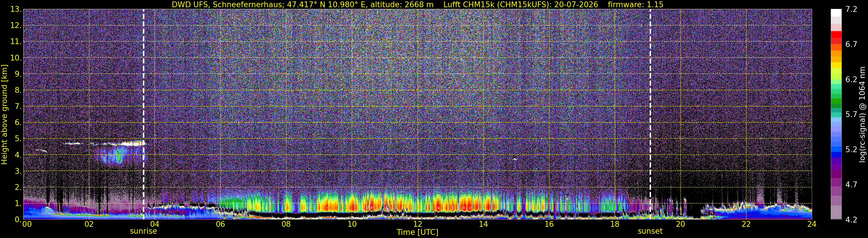Click the "Height above ground [km]" axis label
868x238 pixels.
(4, 114)
